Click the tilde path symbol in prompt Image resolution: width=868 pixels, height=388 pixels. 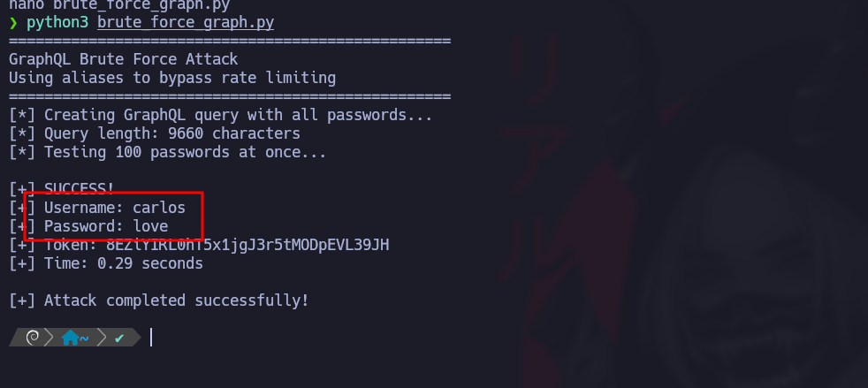click(x=84, y=338)
